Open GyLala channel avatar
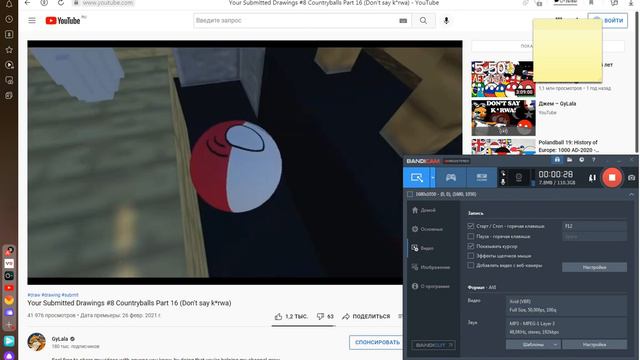Screen dimensions: 640x360 (36, 342)
